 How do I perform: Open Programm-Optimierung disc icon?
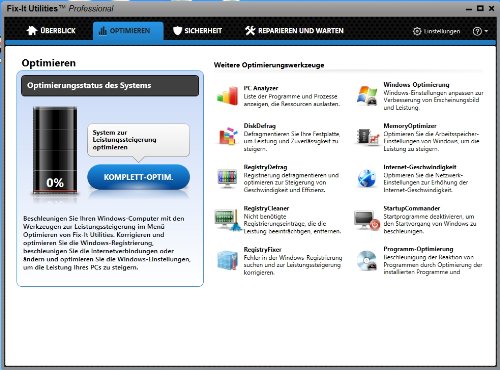367,261
